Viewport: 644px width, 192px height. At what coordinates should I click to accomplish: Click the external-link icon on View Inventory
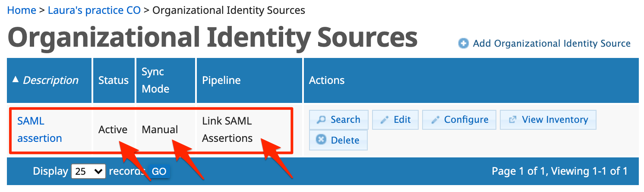[x=513, y=120]
